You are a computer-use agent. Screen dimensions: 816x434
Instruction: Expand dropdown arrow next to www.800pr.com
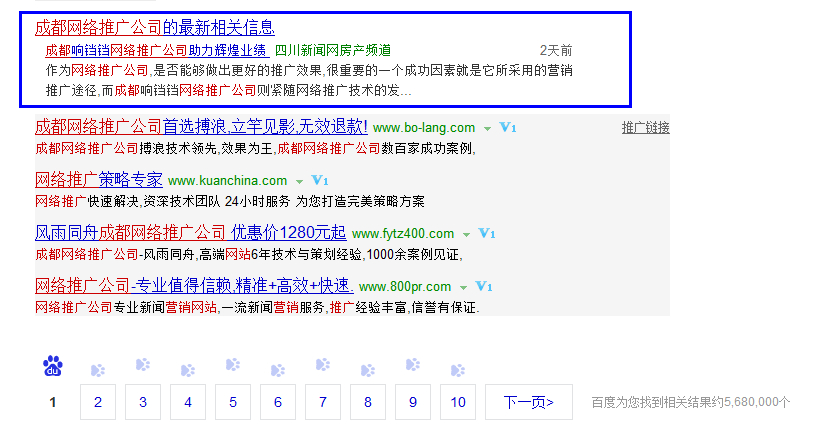pos(463,288)
